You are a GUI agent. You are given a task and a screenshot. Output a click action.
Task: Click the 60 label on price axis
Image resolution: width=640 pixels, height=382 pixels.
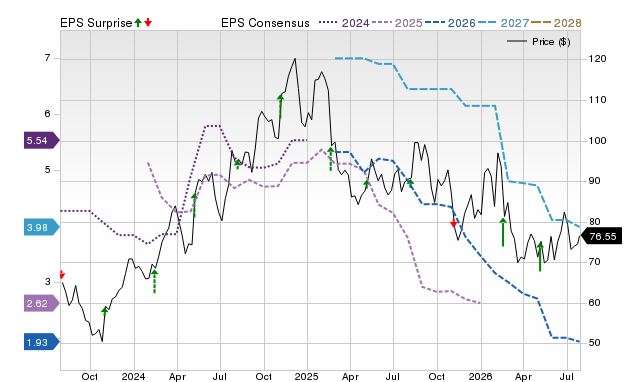594,302
